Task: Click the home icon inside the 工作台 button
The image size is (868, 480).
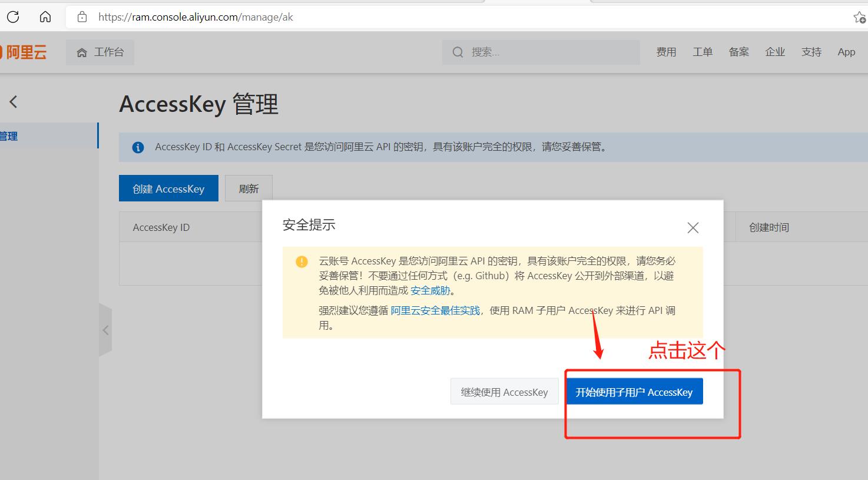Action: [x=82, y=52]
